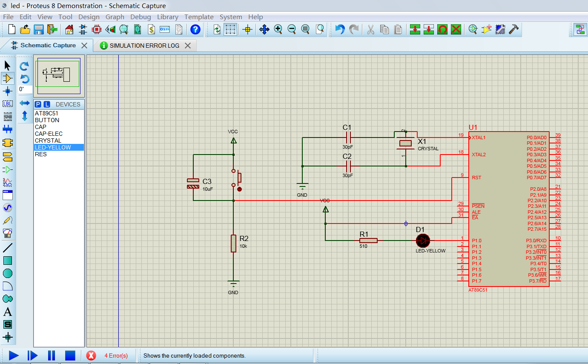Create a new project with the blank page icon
The image size is (588, 364).
(12, 29)
